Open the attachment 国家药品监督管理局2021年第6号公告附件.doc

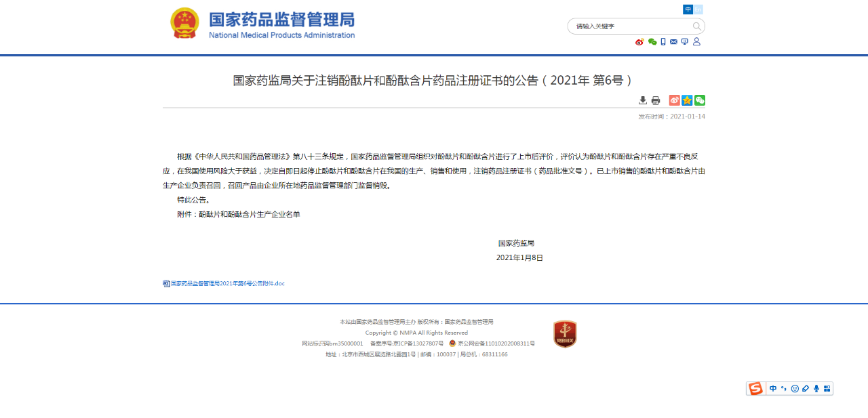[227, 284]
